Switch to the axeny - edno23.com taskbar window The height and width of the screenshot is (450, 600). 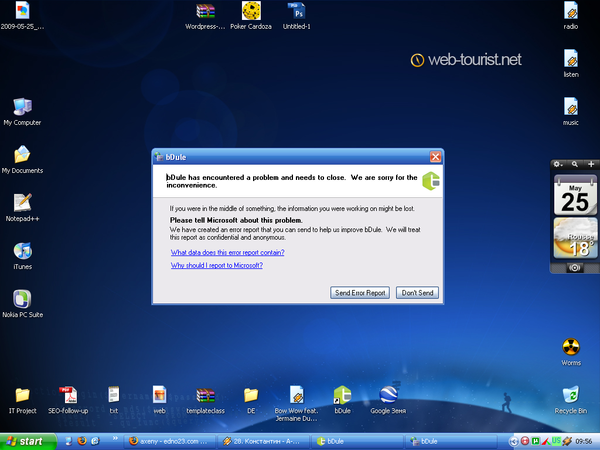coord(170,442)
